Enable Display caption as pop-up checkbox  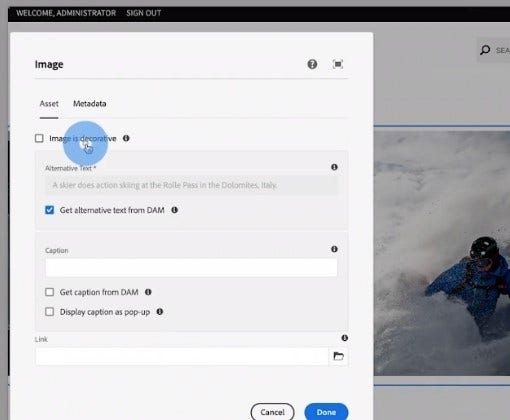[x=49, y=312]
